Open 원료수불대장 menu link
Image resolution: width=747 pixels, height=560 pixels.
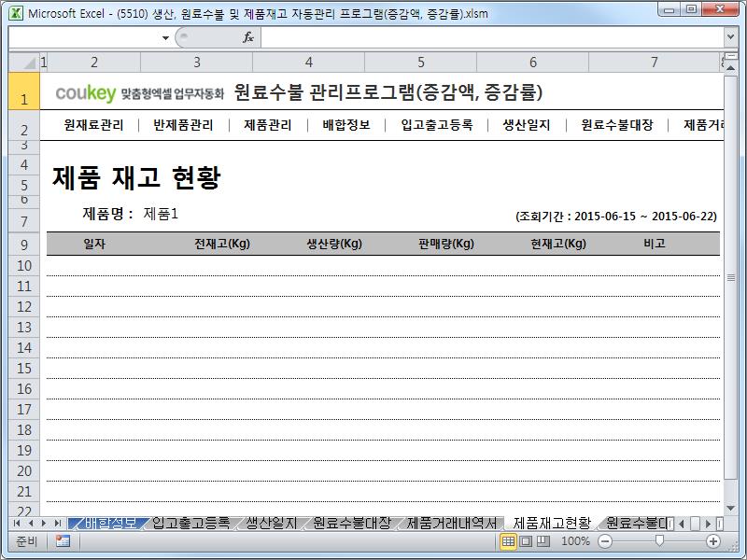point(617,125)
